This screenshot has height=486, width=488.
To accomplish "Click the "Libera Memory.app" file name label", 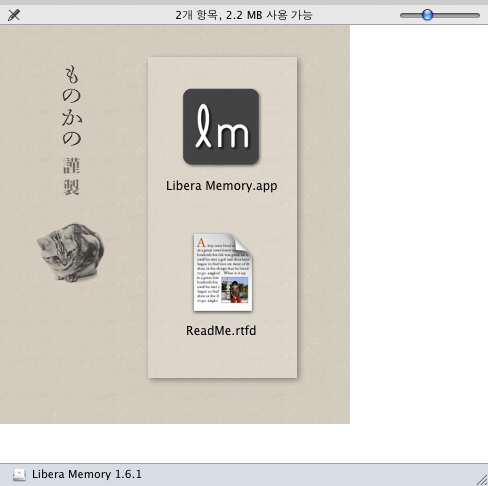I will pyautogui.click(x=221, y=186).
